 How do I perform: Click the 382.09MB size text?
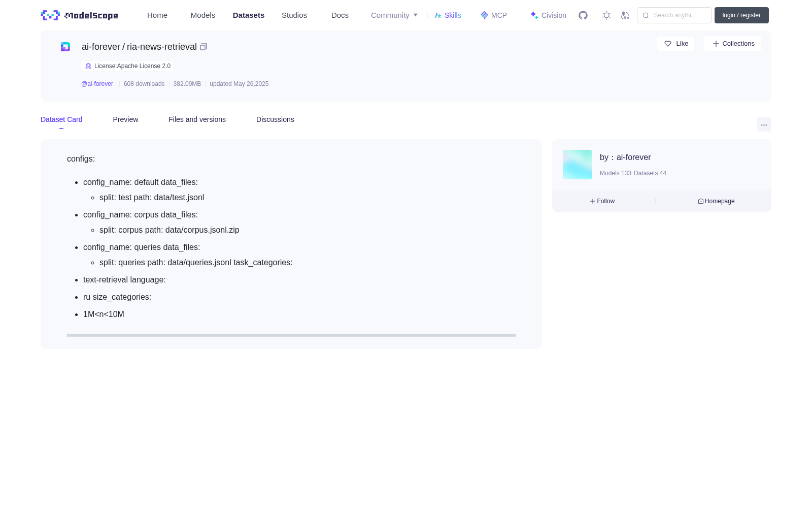point(187,84)
